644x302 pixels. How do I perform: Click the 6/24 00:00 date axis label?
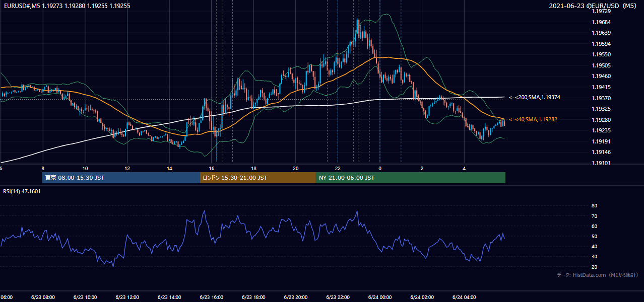380,297
